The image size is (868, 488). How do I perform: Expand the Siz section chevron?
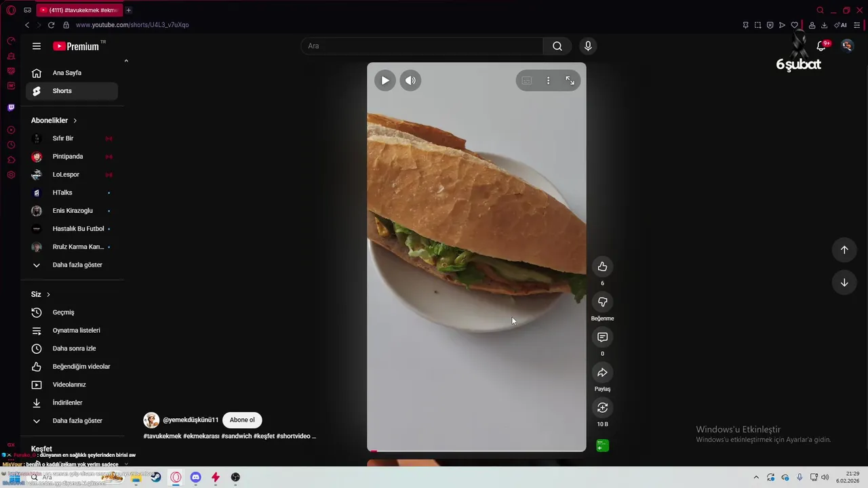tap(48, 295)
